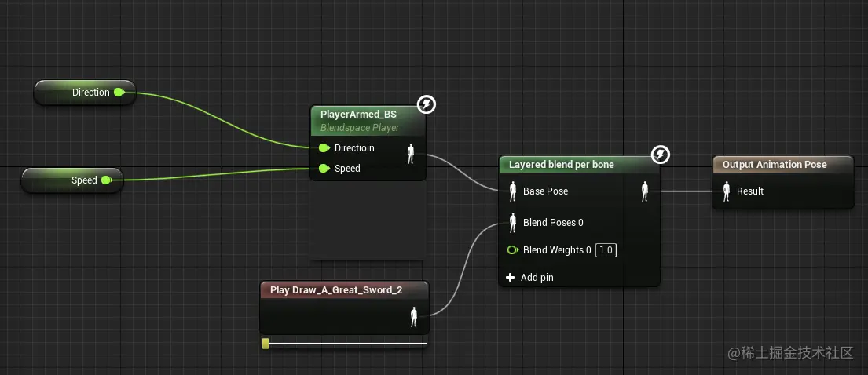Click the Add pin button

tap(529, 278)
